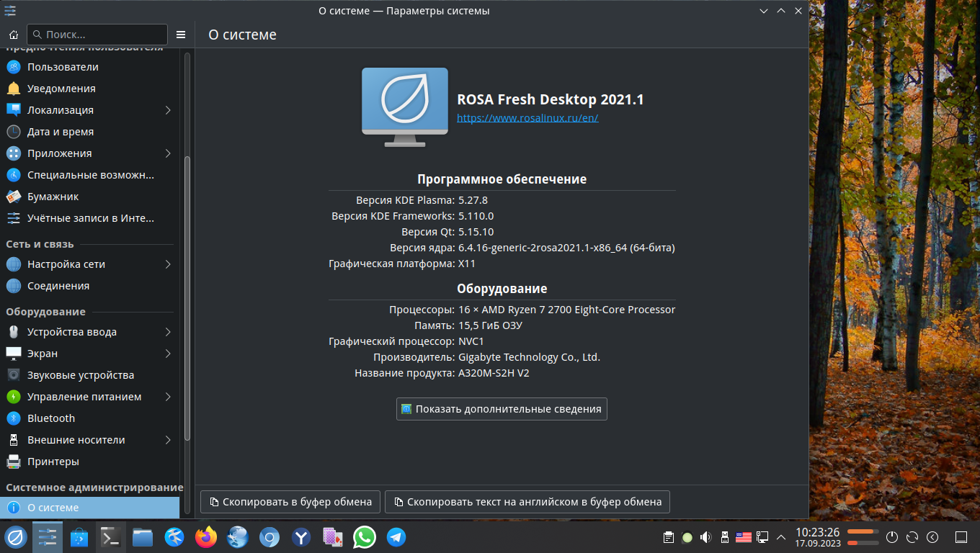Screen dimensions: 980x553
Task: Expand the Экран display section arrow
Action: pyautogui.click(x=168, y=354)
